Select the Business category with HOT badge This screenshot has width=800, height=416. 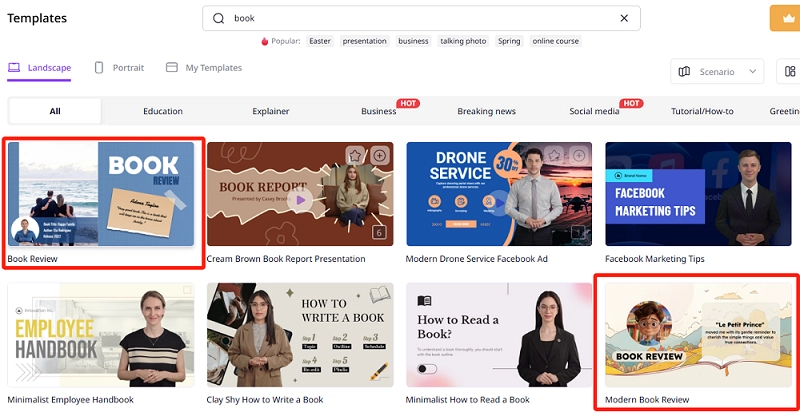[379, 111]
